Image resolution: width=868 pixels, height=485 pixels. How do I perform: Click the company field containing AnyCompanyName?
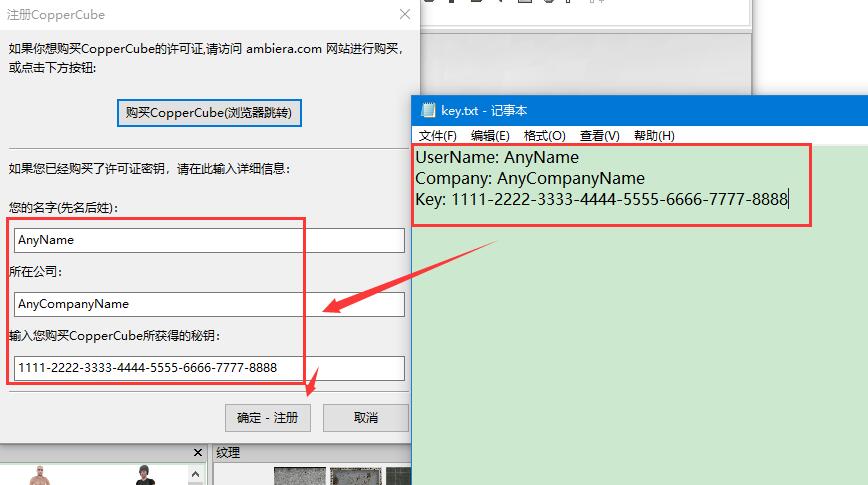209,304
